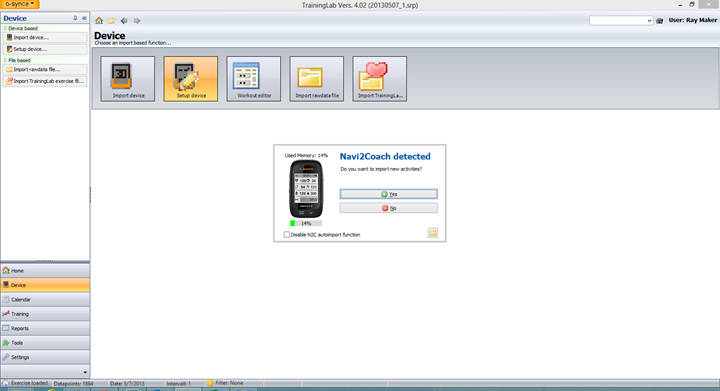Open the Import device tile
720x391 pixels.
point(128,79)
